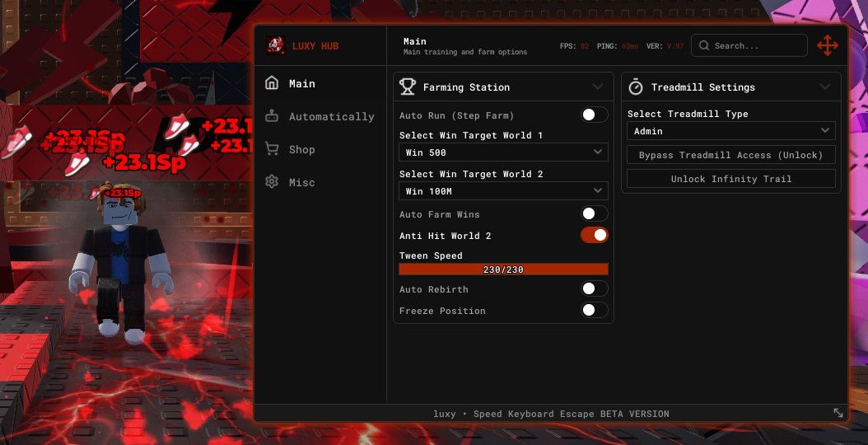Click the Farming Station heading text

(x=466, y=87)
